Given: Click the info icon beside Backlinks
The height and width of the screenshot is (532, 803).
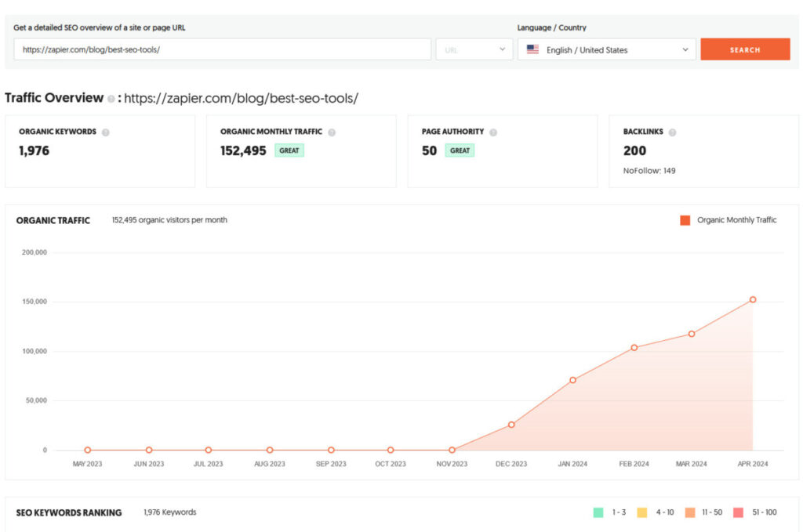Looking at the screenshot, I should [x=672, y=132].
